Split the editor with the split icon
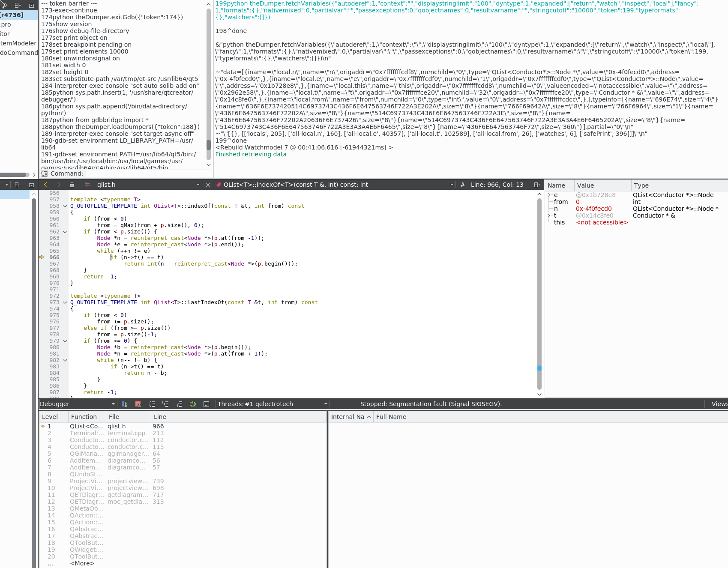 pos(537,185)
